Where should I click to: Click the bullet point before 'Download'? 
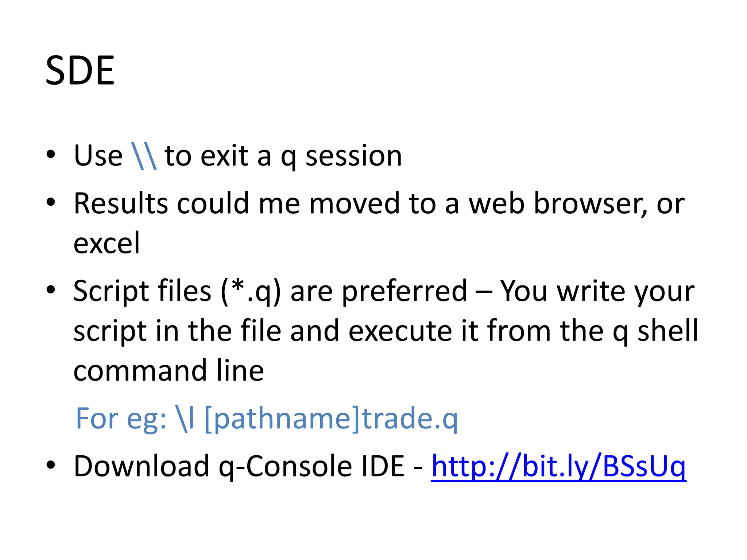pos(51,464)
